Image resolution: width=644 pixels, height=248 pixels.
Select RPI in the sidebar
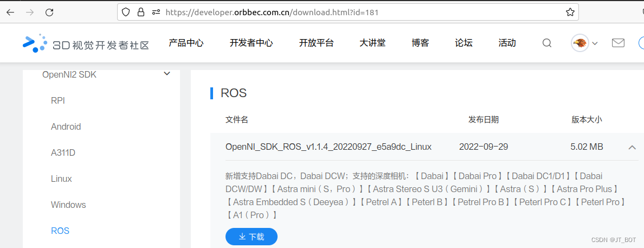pos(58,101)
